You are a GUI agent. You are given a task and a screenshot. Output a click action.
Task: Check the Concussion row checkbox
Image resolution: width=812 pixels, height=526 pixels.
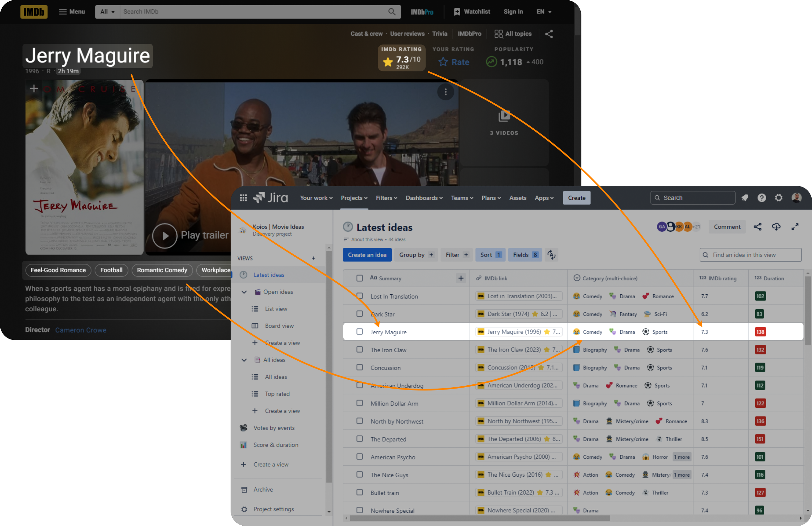click(x=360, y=368)
